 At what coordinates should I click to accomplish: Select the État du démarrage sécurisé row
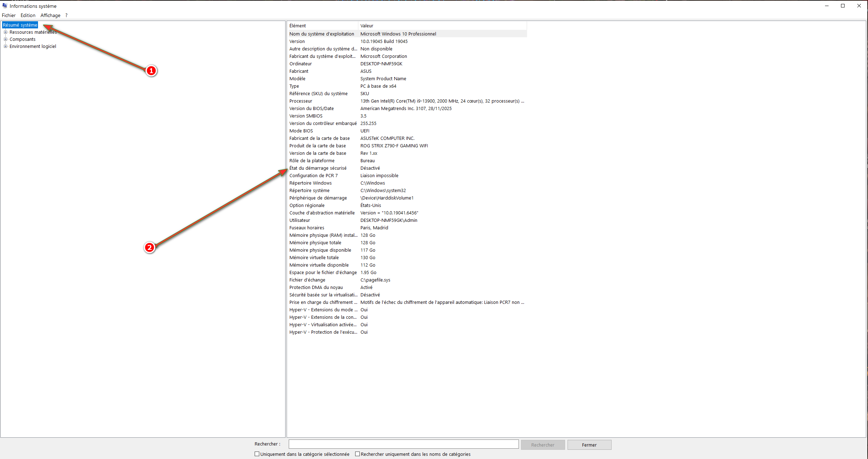[318, 168]
